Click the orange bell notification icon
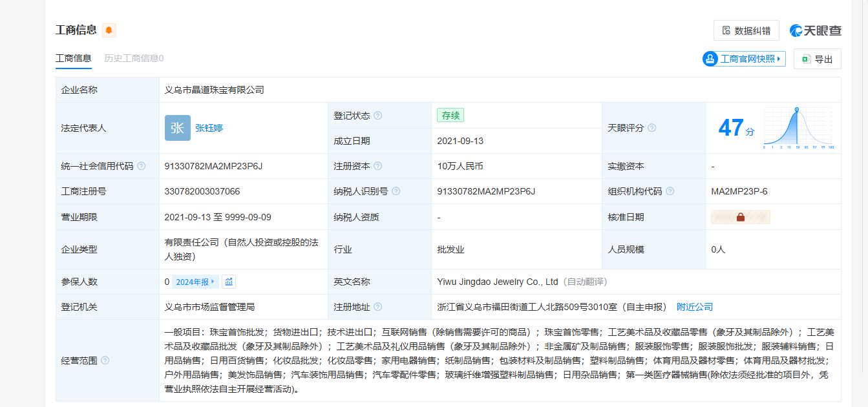 109,30
